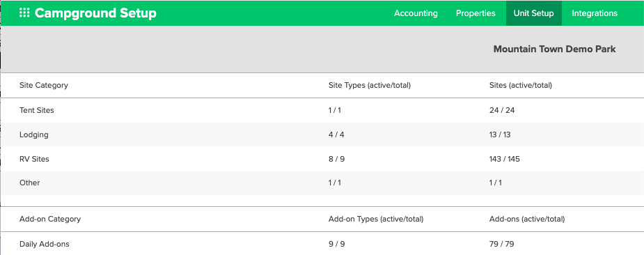Click the 9 / 9 add-on types value

[x=336, y=244]
